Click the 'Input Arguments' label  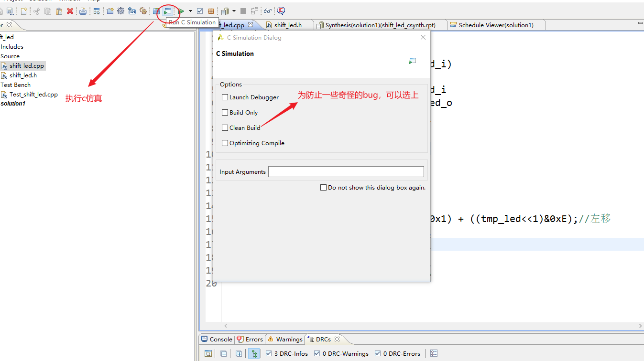(x=242, y=172)
